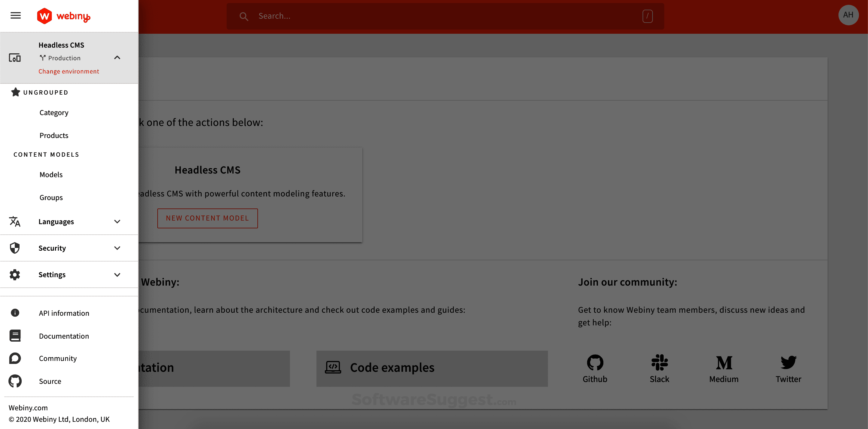
Task: Click the NEW CONTENT MODEL button
Action: tap(208, 218)
